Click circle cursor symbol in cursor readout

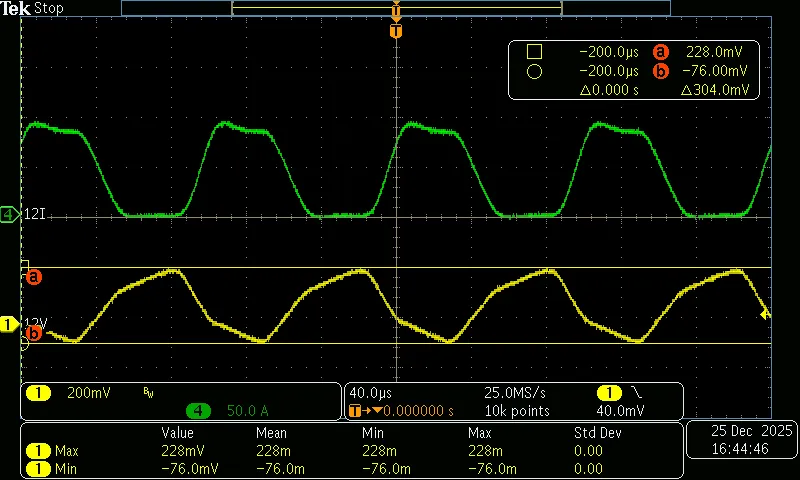coord(534,71)
